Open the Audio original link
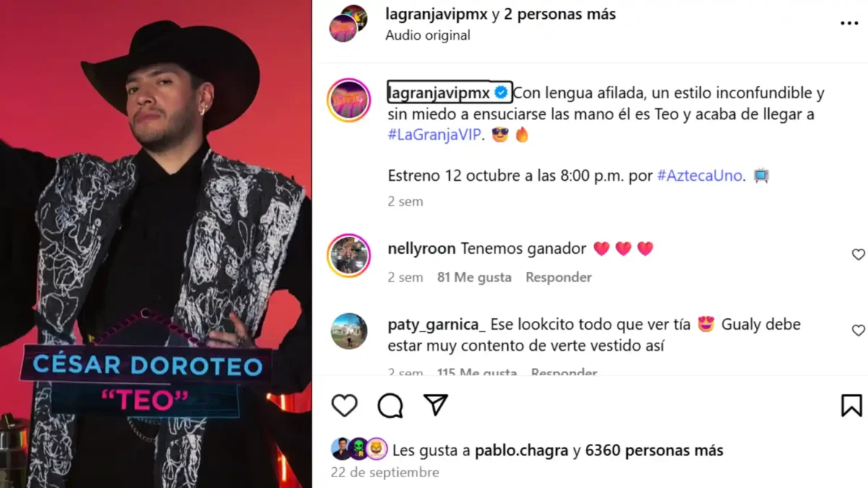This screenshot has height=488, width=868. 427,35
